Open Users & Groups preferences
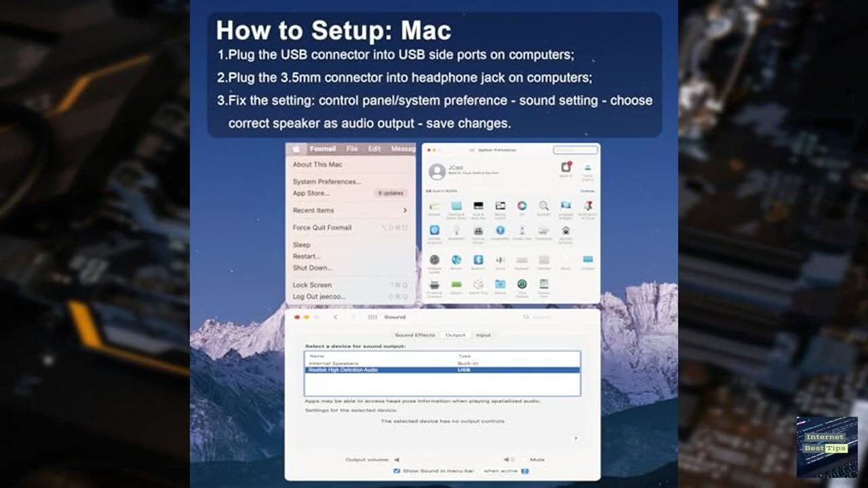Screen dimensions: 868x488 click(x=478, y=231)
